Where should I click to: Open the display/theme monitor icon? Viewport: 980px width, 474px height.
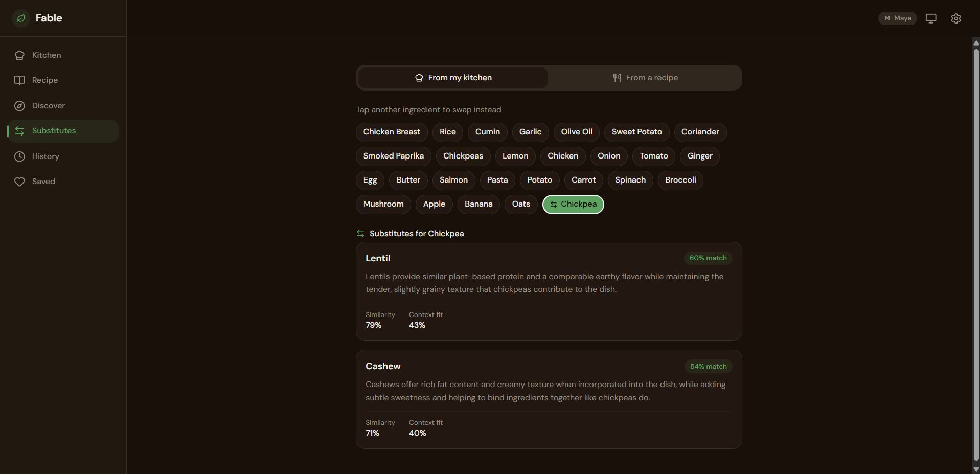pyautogui.click(x=931, y=18)
